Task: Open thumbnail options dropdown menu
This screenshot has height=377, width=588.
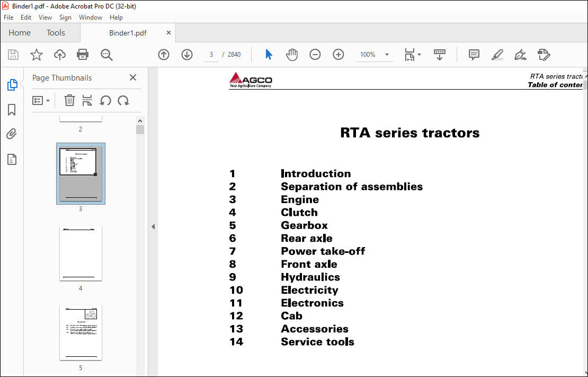Action: tap(41, 101)
